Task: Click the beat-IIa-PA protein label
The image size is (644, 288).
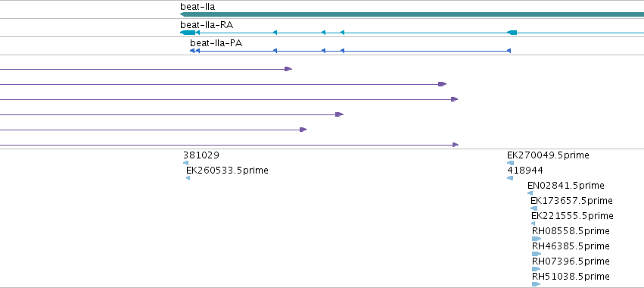Action: point(216,42)
